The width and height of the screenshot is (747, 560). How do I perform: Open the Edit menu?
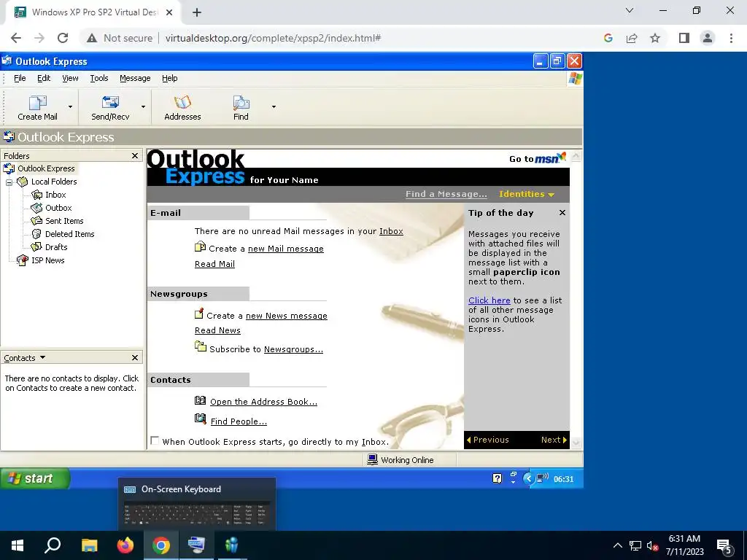(x=44, y=78)
